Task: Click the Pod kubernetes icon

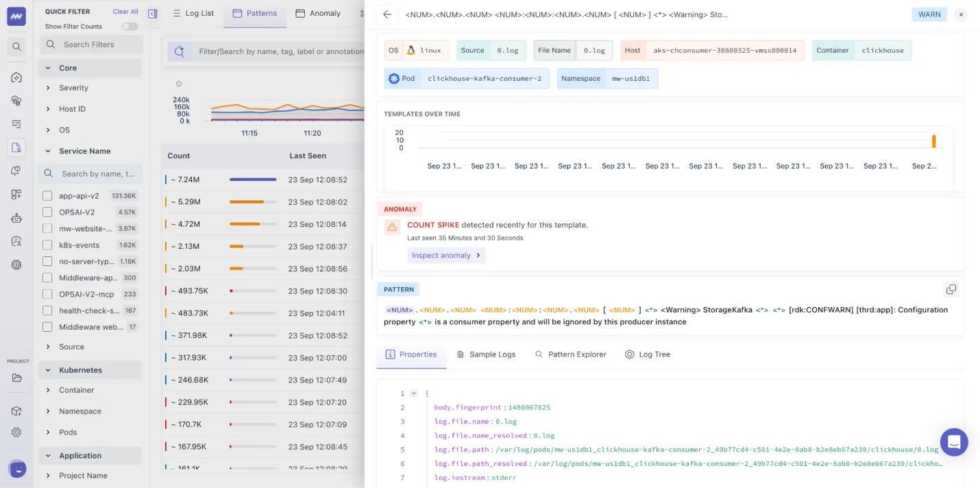Action: (393, 78)
